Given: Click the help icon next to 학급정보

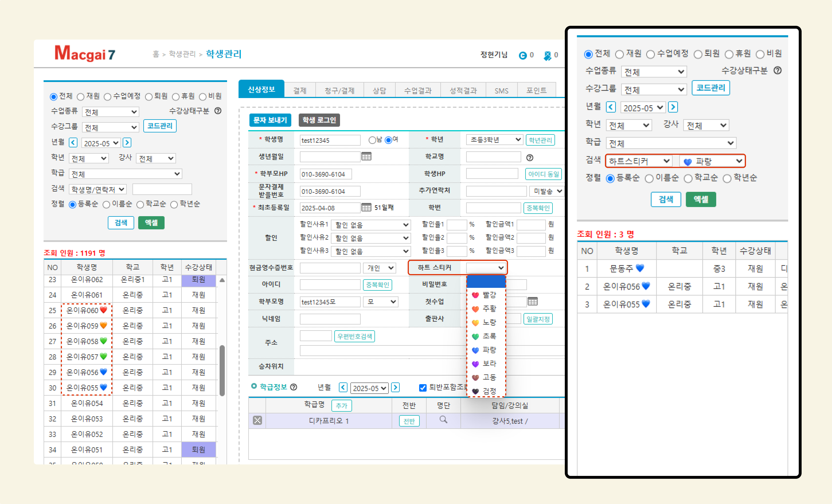Looking at the screenshot, I should (x=294, y=387).
